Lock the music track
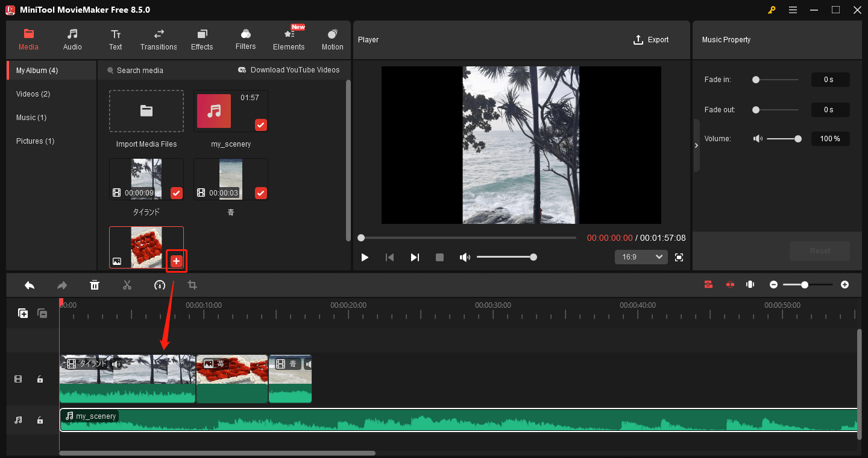This screenshot has height=458, width=868. click(40, 420)
